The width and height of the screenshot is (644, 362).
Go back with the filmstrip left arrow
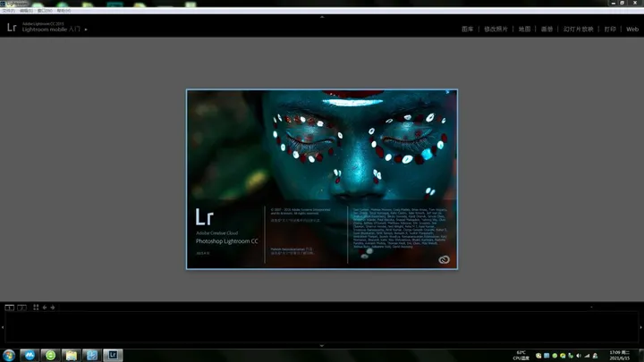45,307
